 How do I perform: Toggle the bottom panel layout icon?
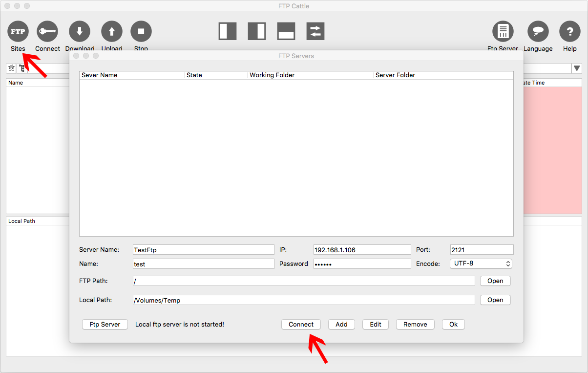[x=286, y=31]
